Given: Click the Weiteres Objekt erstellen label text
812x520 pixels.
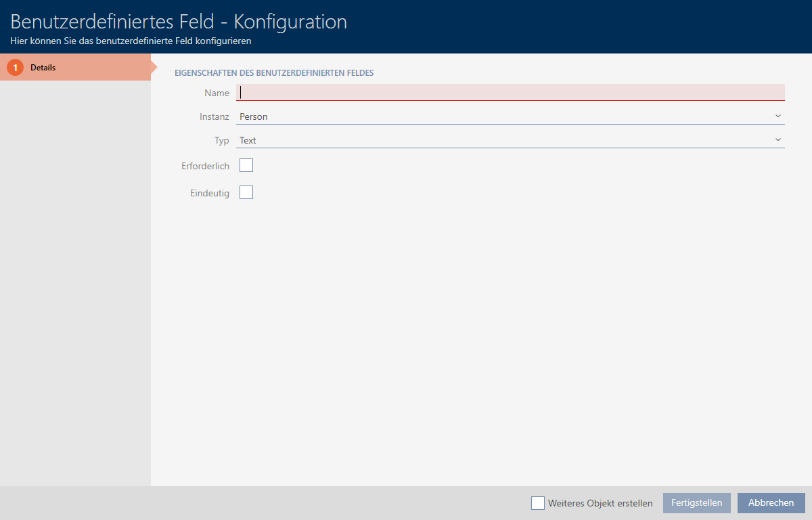Looking at the screenshot, I should tap(600, 503).
